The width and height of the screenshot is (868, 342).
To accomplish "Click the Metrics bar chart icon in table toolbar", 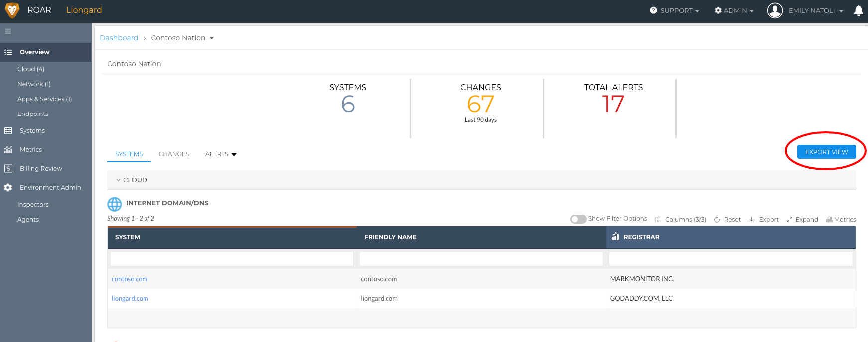I will tap(829, 219).
